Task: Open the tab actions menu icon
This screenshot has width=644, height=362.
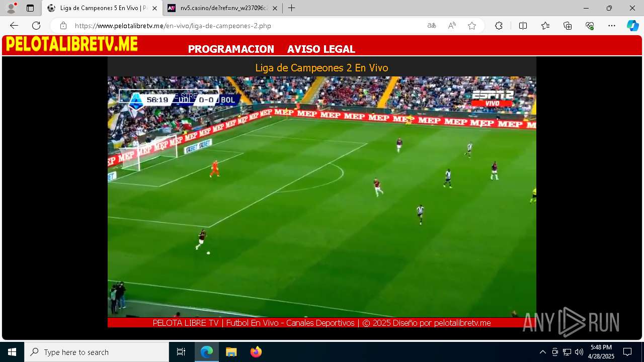Action: [x=30, y=8]
